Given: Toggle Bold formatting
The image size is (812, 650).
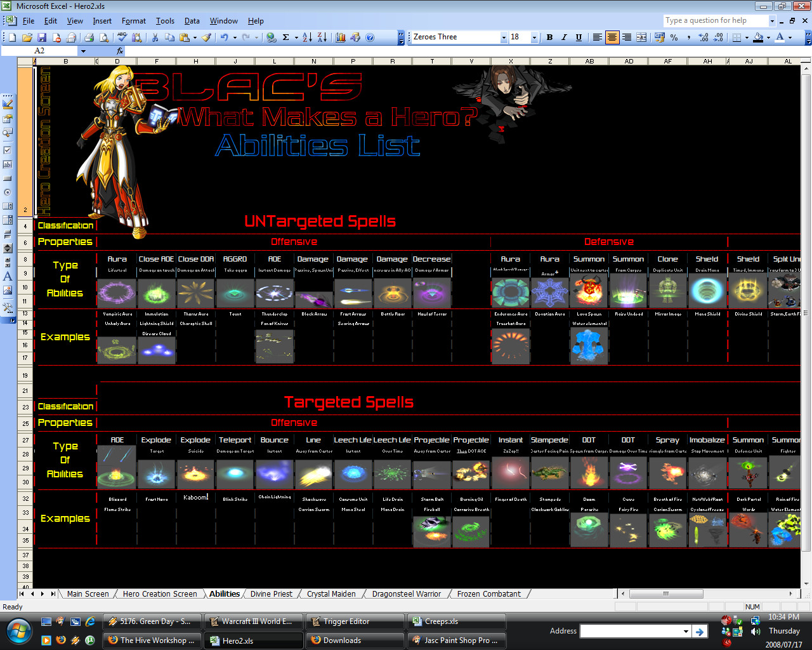Looking at the screenshot, I should 549,37.
